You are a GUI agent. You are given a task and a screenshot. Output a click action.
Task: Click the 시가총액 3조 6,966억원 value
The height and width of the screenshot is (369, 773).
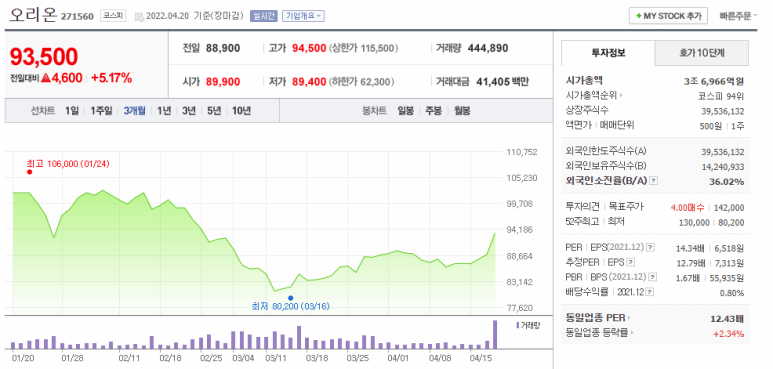click(x=714, y=81)
